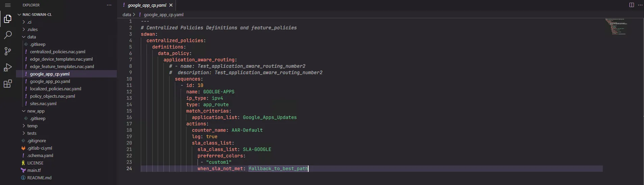This screenshot has width=644, height=185.
Task: Open the README.md file
Action: (x=39, y=178)
